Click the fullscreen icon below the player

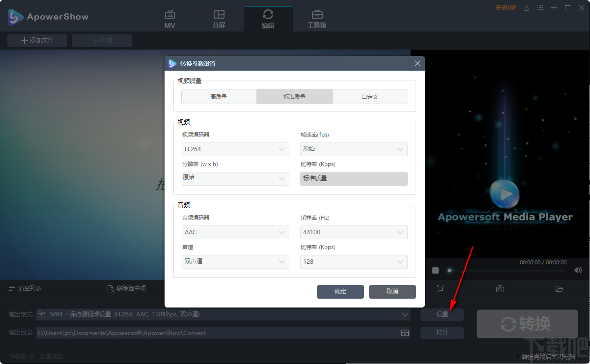click(x=441, y=289)
